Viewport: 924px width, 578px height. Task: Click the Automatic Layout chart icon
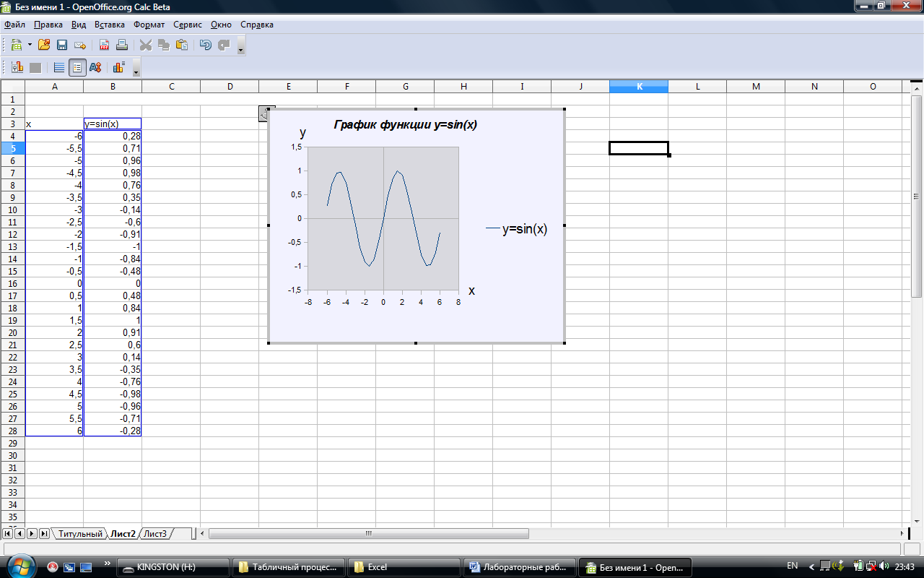[119, 68]
